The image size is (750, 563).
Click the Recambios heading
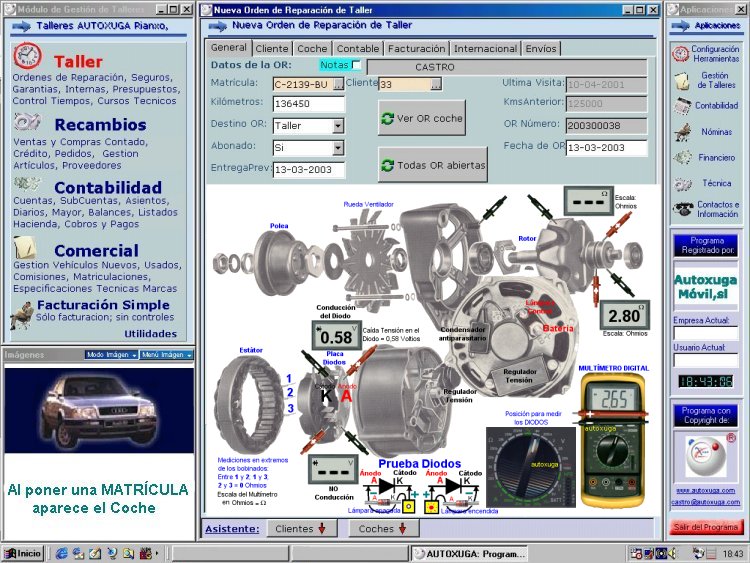tap(100, 125)
